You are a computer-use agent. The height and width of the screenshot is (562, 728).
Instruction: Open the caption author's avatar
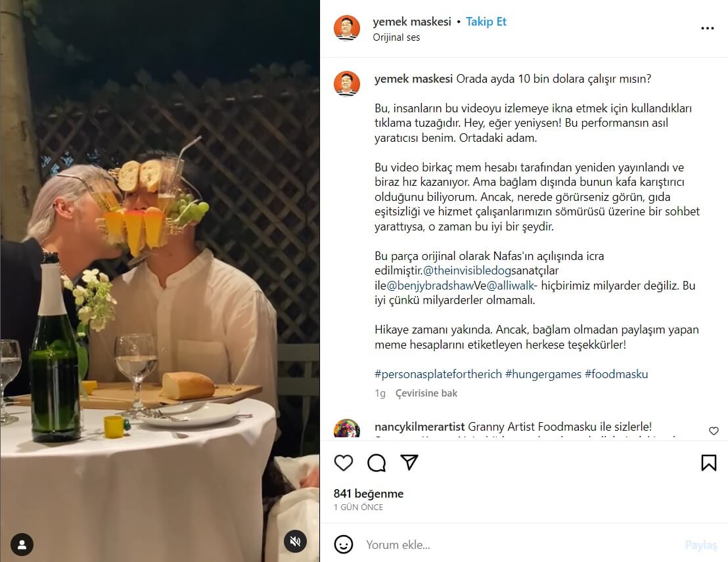(347, 84)
